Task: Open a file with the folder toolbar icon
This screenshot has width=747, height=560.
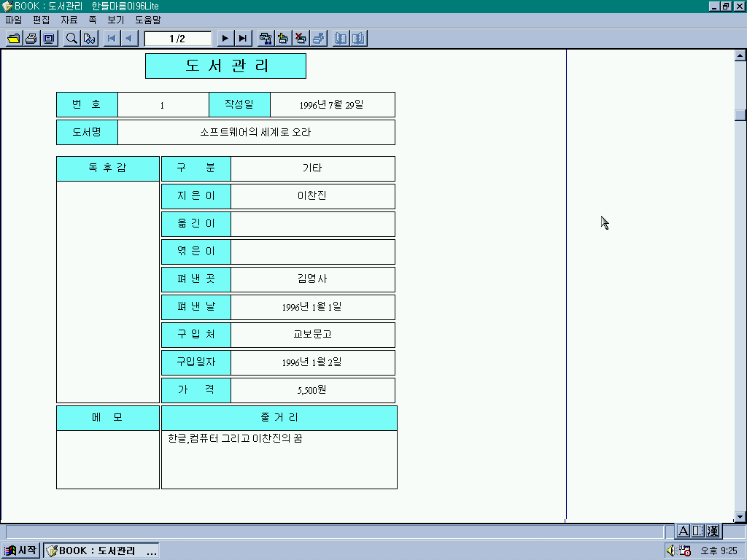Action: point(14,39)
